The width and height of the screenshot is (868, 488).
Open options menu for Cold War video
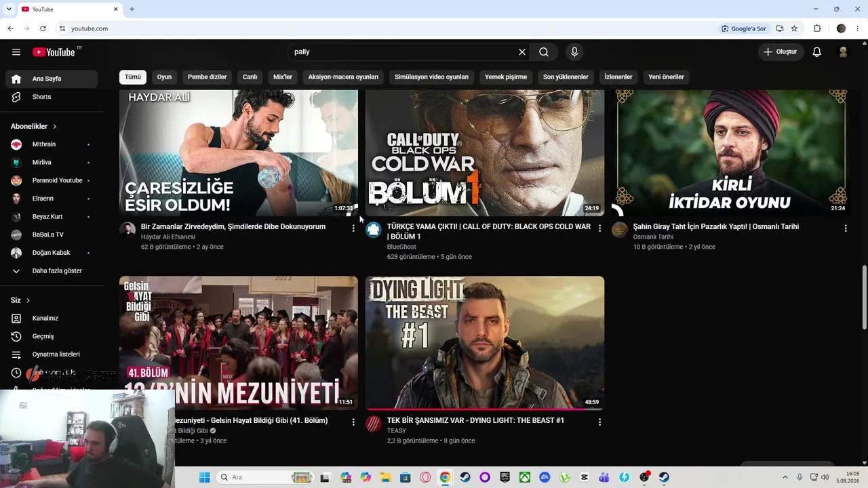point(599,228)
